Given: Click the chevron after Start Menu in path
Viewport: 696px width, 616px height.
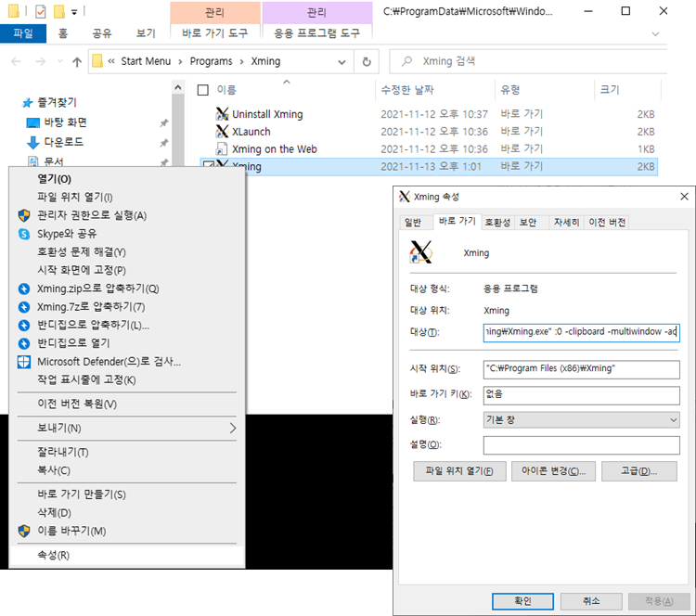Looking at the screenshot, I should (180, 61).
